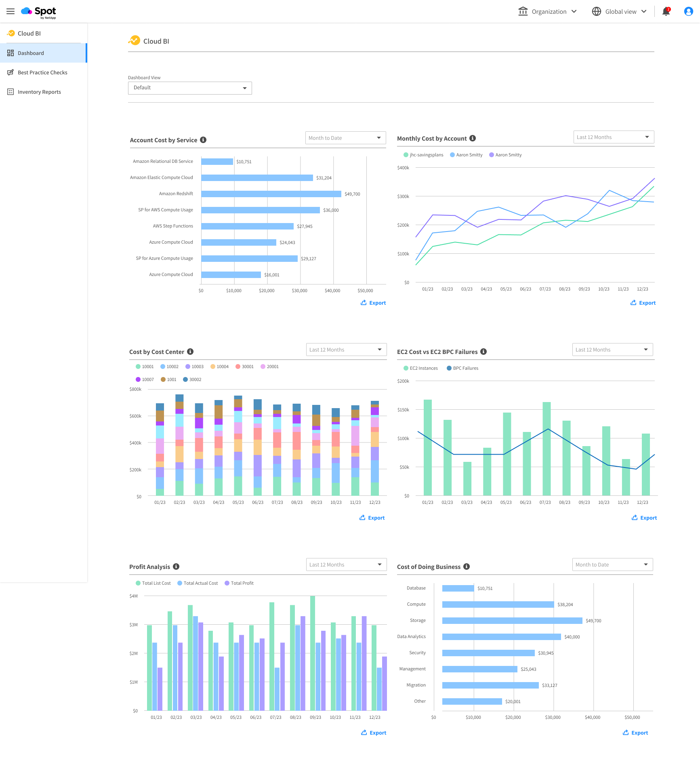Screen dimensions: 700x773
Task: Open the notifications bell
Action: click(x=666, y=12)
